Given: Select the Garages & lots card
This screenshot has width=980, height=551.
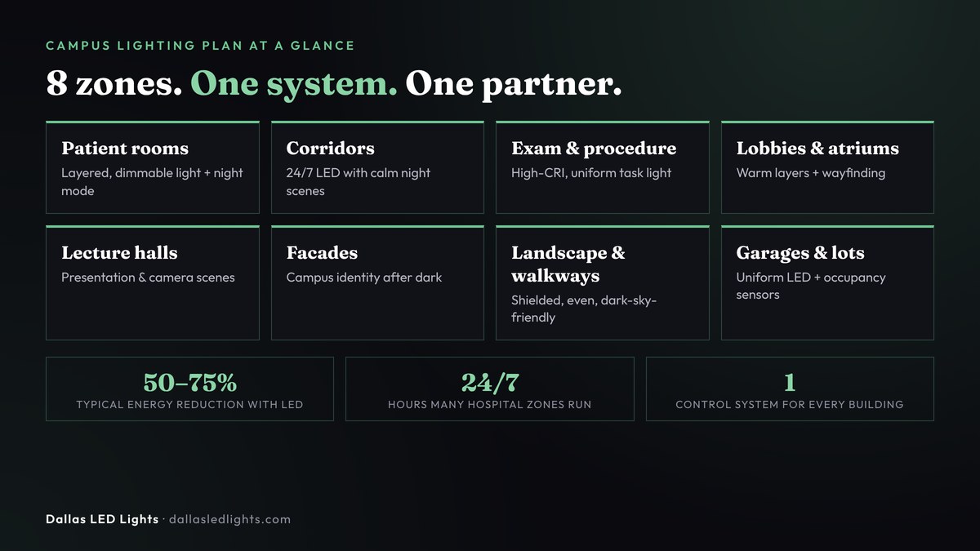Looking at the screenshot, I should [x=827, y=282].
